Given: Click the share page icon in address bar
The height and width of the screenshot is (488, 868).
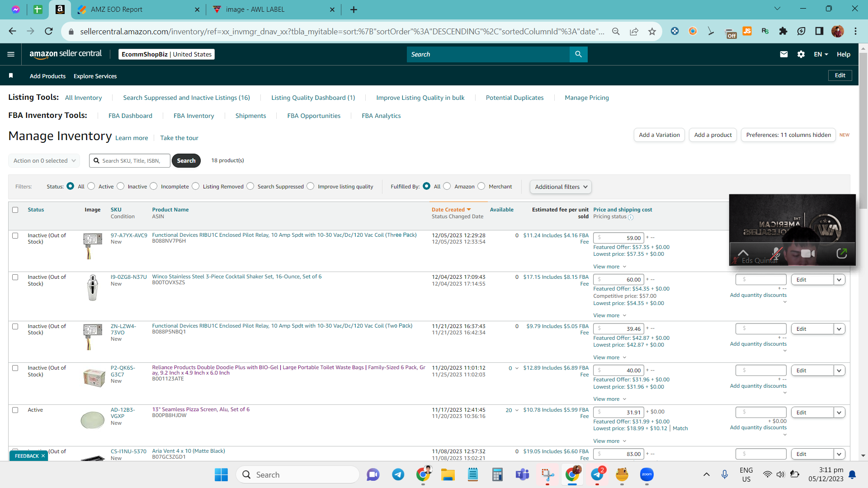Looking at the screenshot, I should 634,31.
